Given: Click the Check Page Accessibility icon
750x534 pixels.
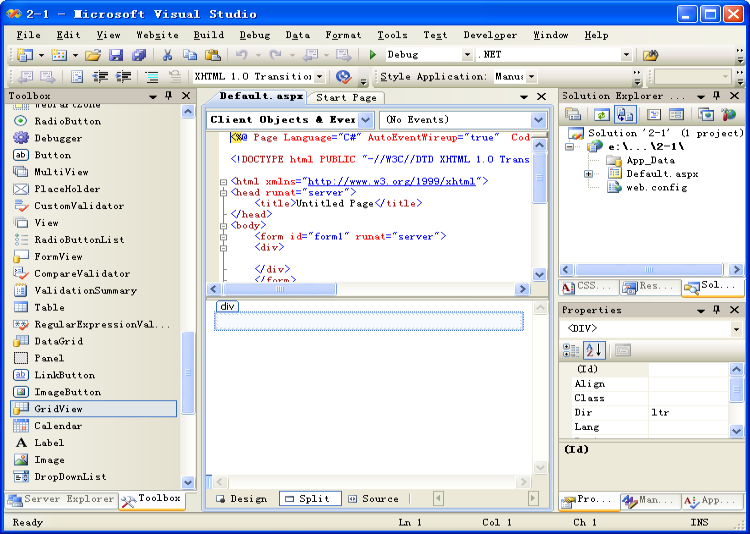Looking at the screenshot, I should [x=343, y=77].
